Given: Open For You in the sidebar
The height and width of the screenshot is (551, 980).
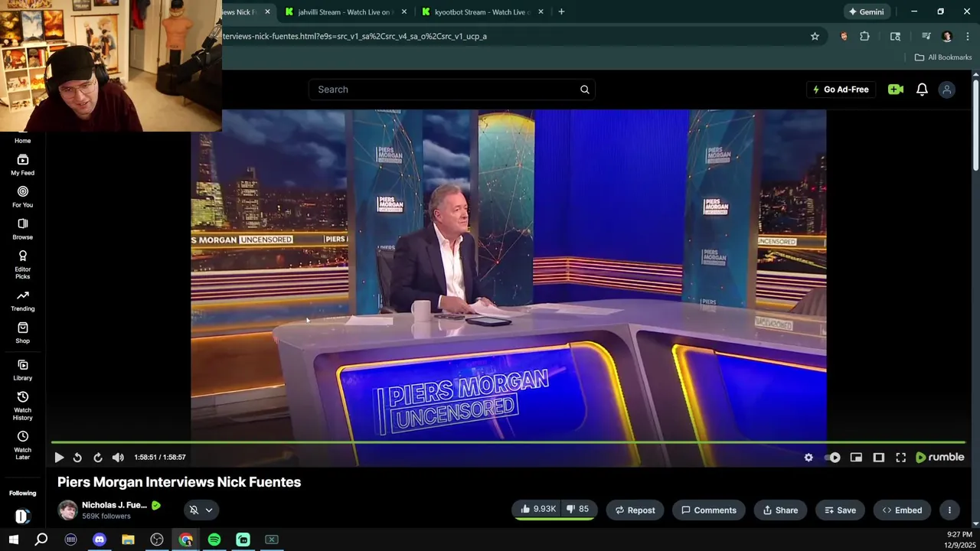Looking at the screenshot, I should (23, 197).
